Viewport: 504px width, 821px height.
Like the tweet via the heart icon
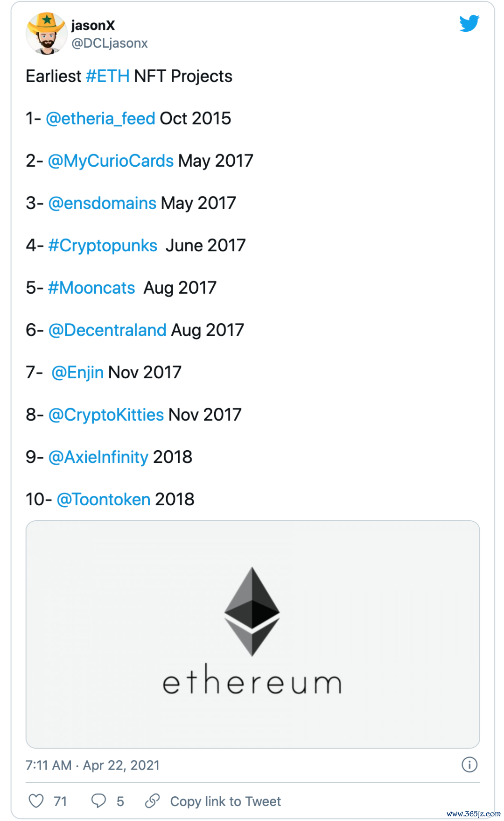point(37,801)
